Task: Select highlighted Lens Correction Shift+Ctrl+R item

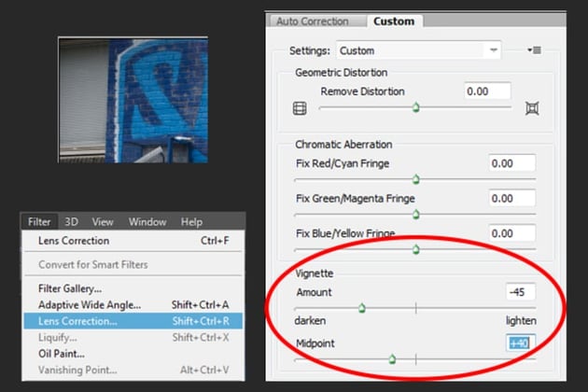Action: [x=133, y=321]
